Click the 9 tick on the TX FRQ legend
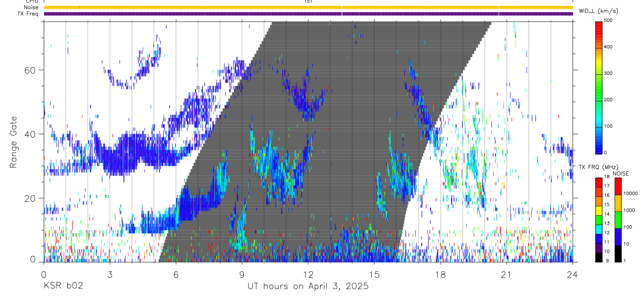 pyautogui.click(x=607, y=260)
